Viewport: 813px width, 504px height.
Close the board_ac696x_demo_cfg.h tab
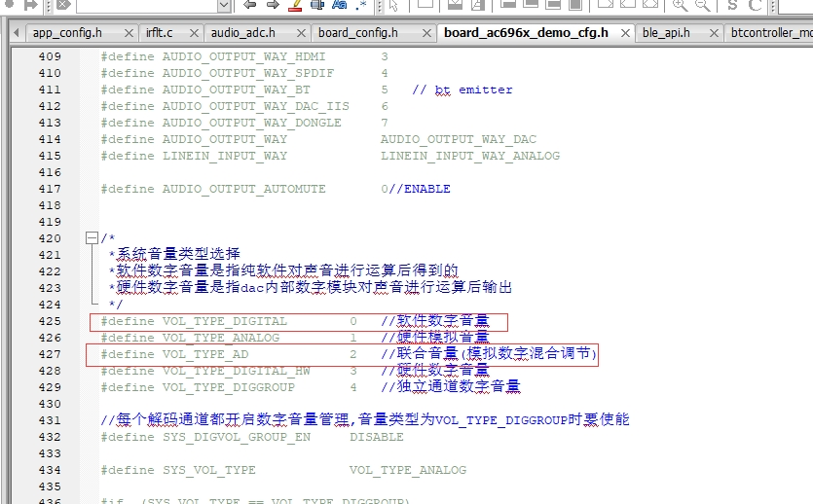pyautogui.click(x=625, y=33)
